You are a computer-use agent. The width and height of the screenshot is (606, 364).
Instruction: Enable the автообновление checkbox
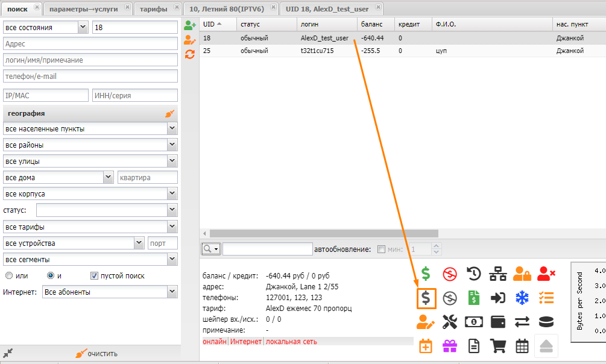[x=380, y=249]
